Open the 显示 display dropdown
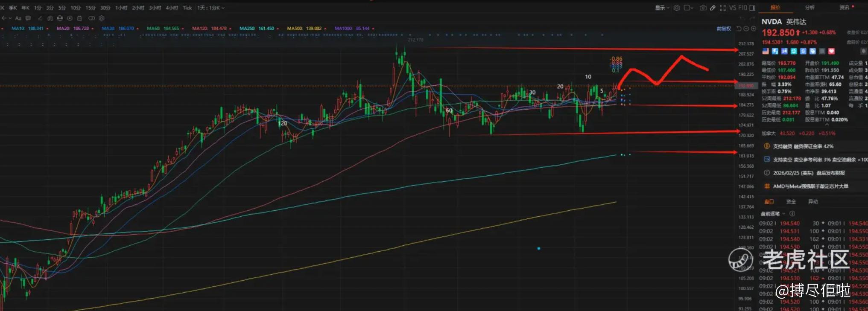This screenshot has height=311, width=868. (x=662, y=8)
